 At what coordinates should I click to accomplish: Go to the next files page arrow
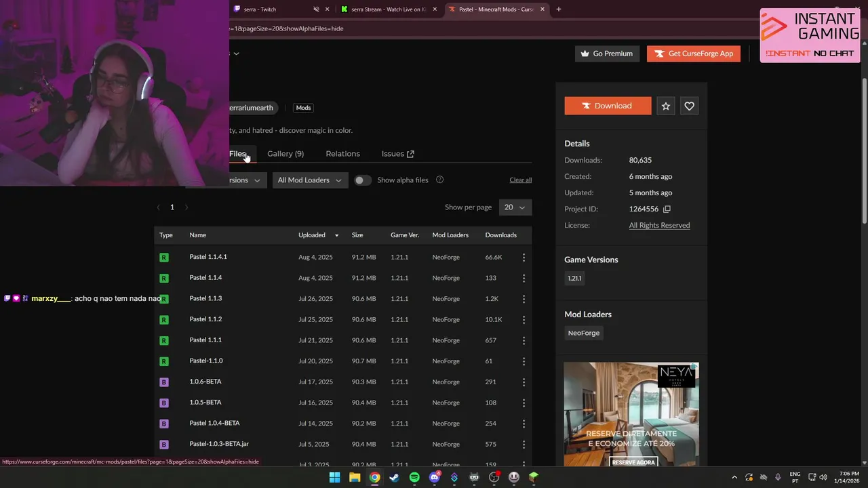(x=186, y=207)
